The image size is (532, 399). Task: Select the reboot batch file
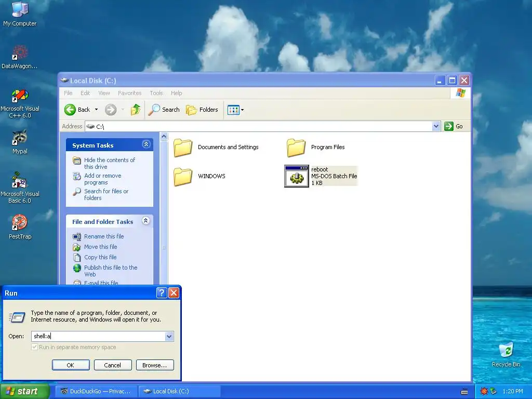321,176
